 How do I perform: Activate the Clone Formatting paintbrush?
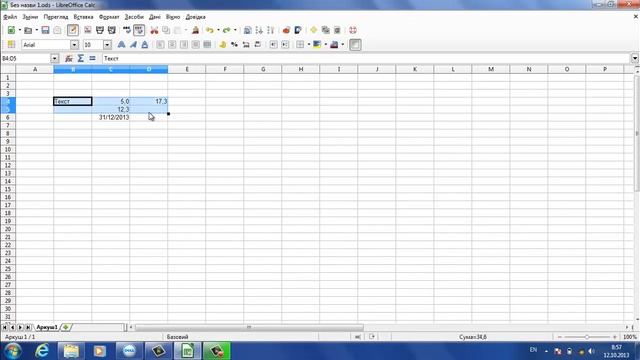(196, 30)
